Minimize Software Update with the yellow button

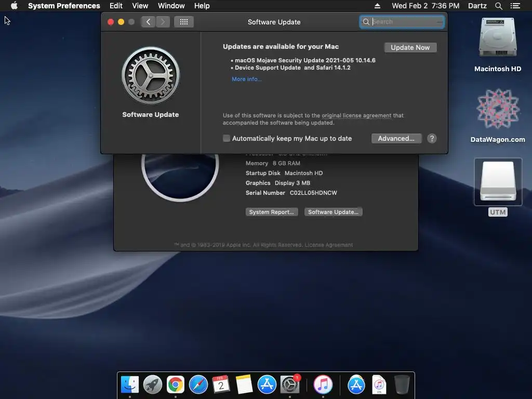click(121, 22)
